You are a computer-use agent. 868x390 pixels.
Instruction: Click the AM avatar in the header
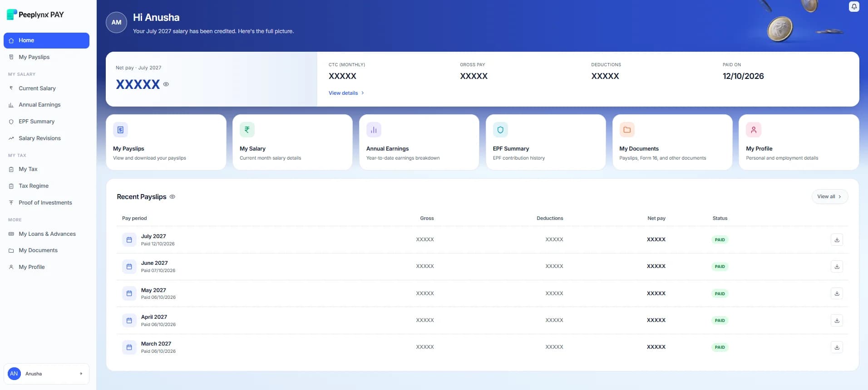[116, 22]
